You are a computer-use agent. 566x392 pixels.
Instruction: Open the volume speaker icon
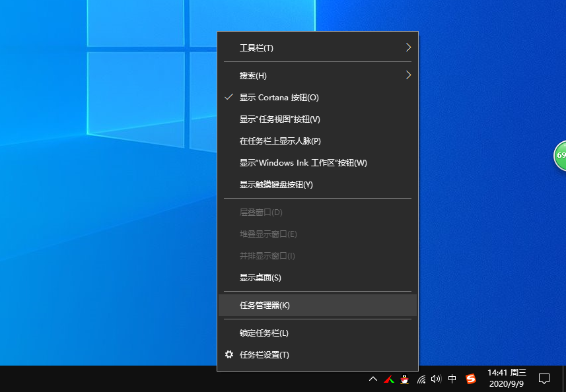pos(436,379)
